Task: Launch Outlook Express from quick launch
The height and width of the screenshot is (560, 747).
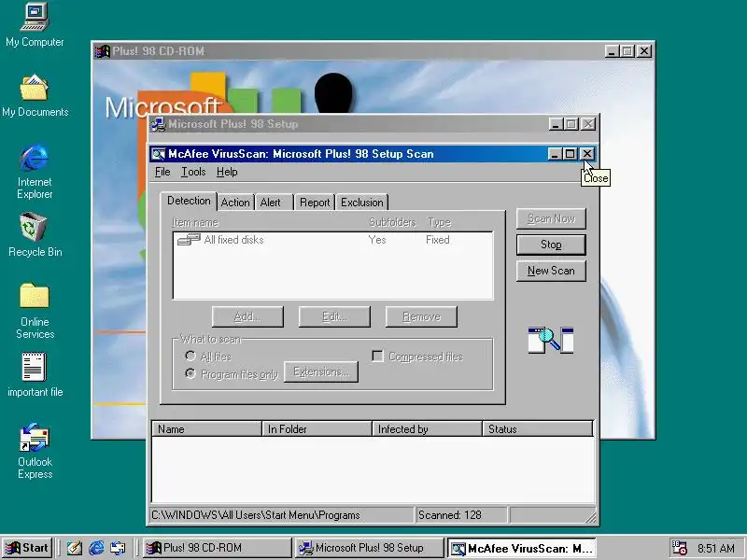Action: pyautogui.click(x=118, y=548)
